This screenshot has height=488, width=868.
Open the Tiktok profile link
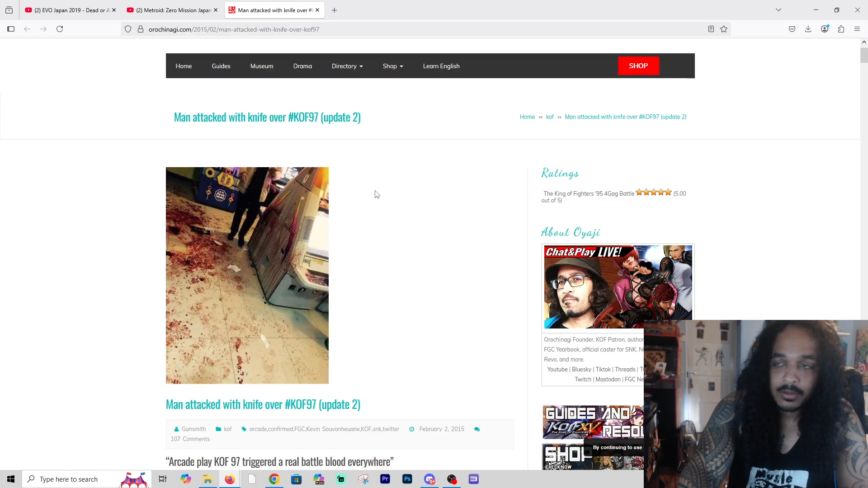(x=603, y=370)
